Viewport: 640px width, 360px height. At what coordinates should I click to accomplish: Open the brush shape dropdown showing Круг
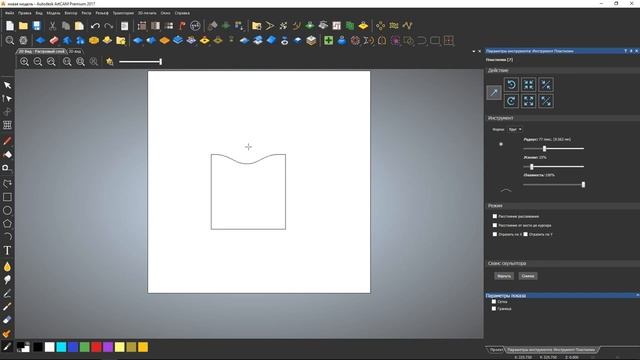coord(515,129)
